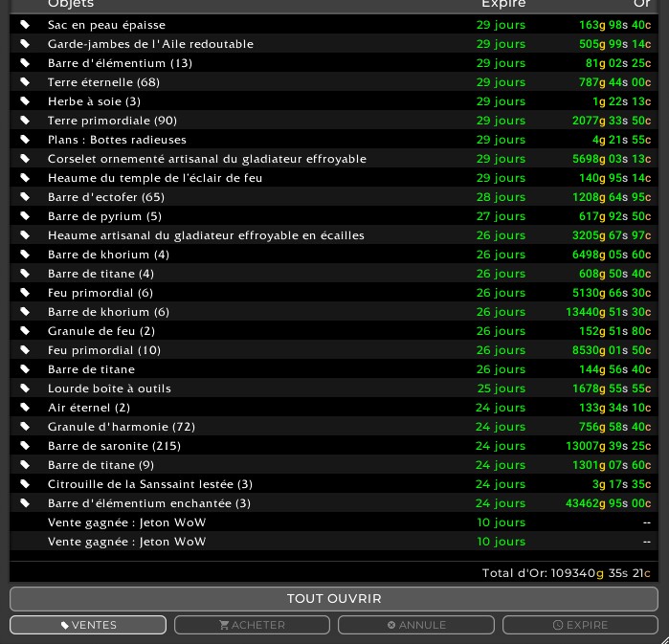Click the Total d'Or 109340g summary text
The width and height of the screenshot is (669, 644).
coord(567,573)
